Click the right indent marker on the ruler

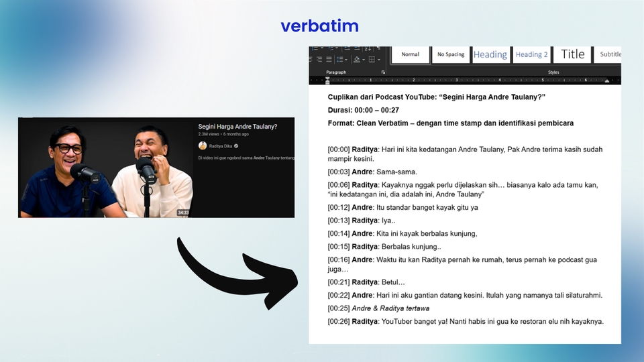coord(607,81)
